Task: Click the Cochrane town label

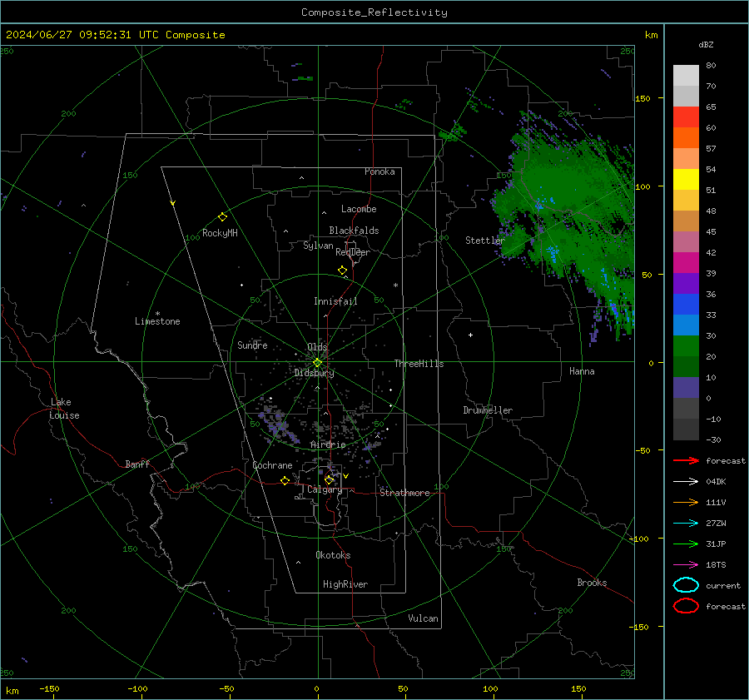Action: click(x=272, y=465)
